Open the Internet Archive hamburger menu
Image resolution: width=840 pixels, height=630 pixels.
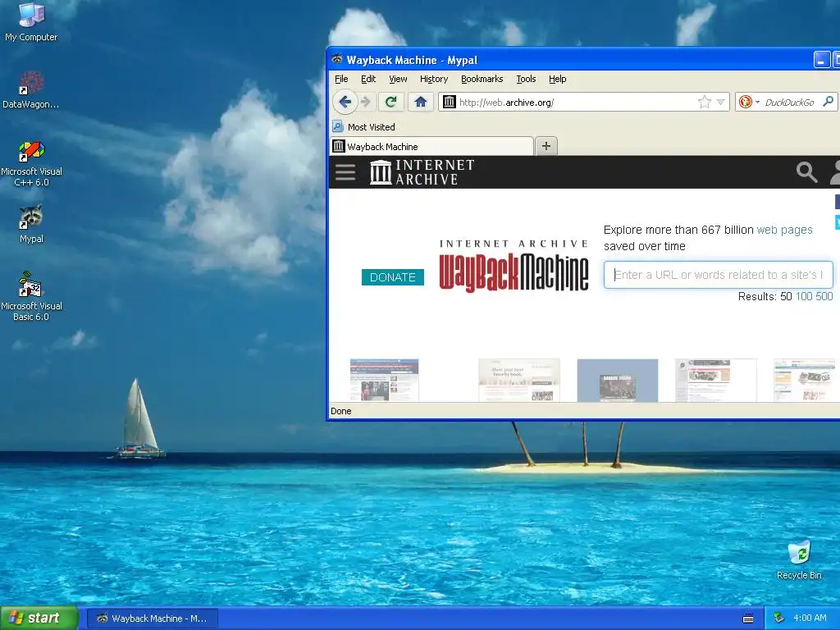345,172
